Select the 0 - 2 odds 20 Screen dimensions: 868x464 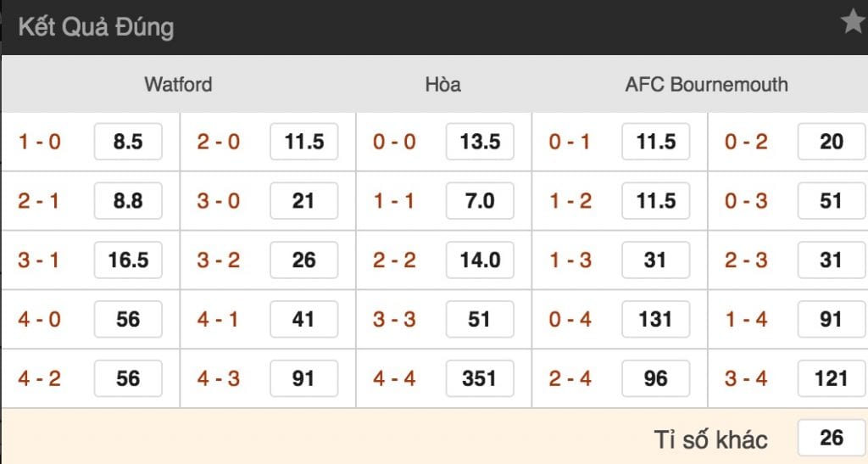(x=832, y=142)
